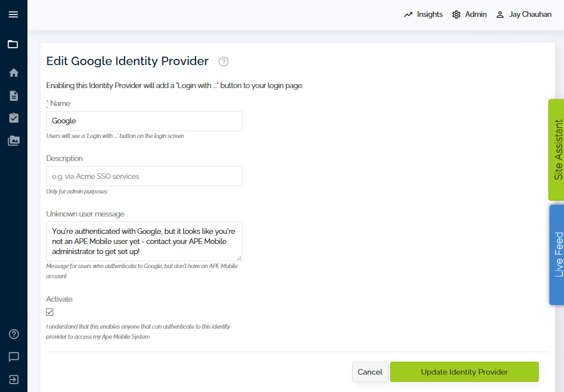Expand the Site Assistant side tab
The image size is (564, 392).
click(x=557, y=150)
